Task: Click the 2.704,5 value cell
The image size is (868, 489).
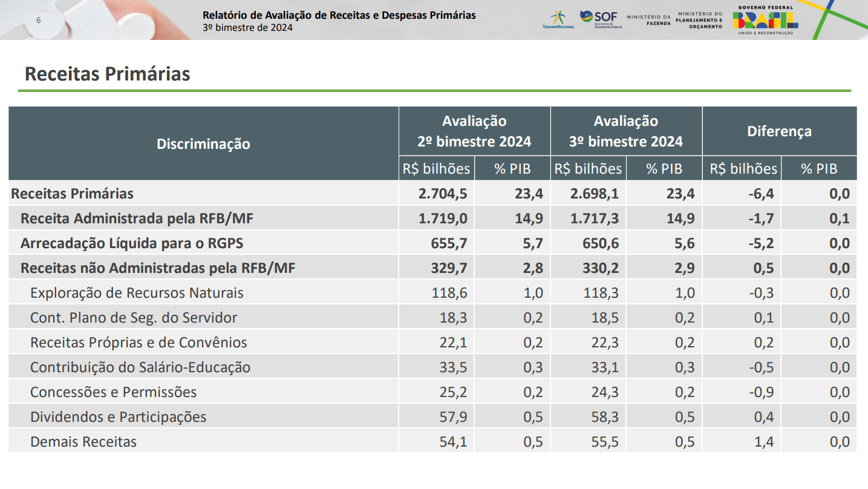Action: (443, 194)
